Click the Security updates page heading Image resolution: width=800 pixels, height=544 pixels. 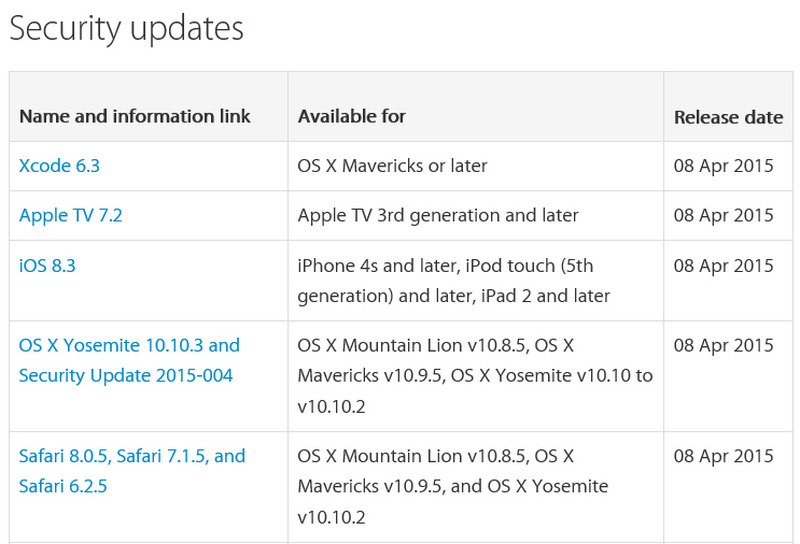coord(126,28)
